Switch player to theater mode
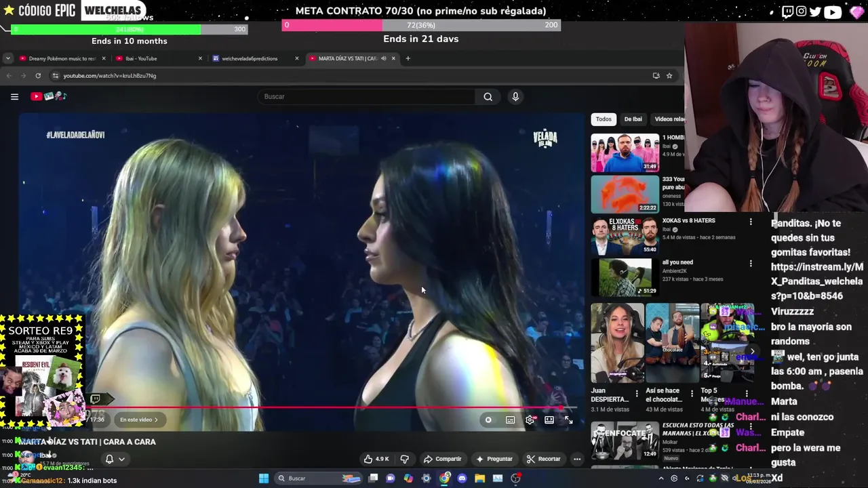This screenshot has width=868, height=488. pos(549,420)
